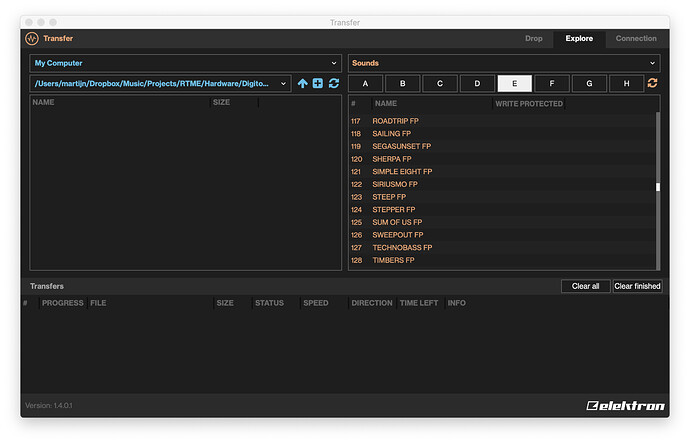
Task: Click the SPEED column header in Transfers
Action: [316, 303]
